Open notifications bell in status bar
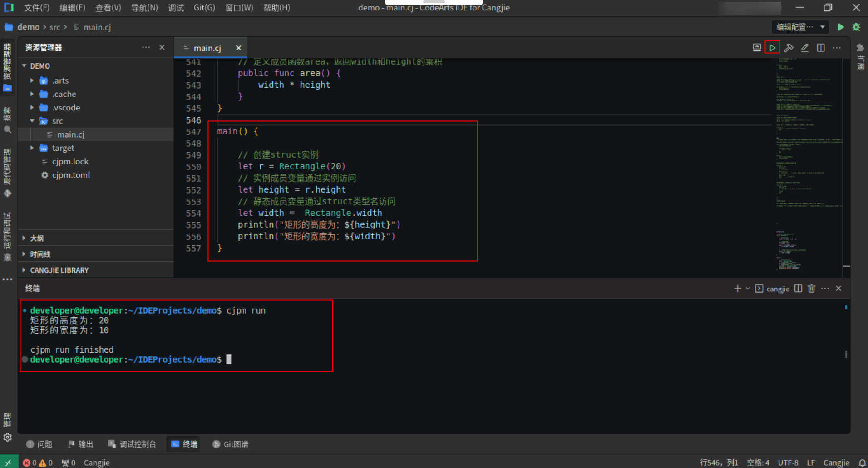This screenshot has height=468, width=868. click(862, 463)
